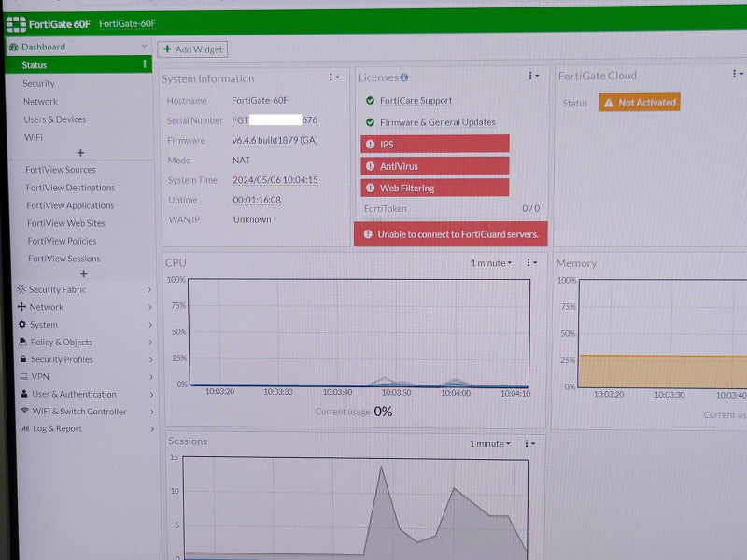Image resolution: width=747 pixels, height=560 pixels.
Task: Change CPU chart 1 minute interval
Action: coord(491,263)
